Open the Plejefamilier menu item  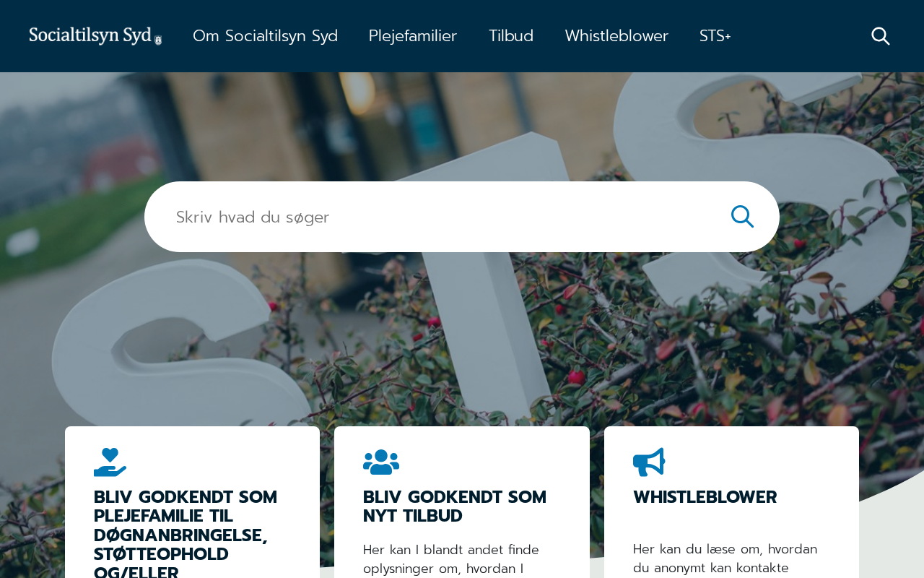(413, 36)
